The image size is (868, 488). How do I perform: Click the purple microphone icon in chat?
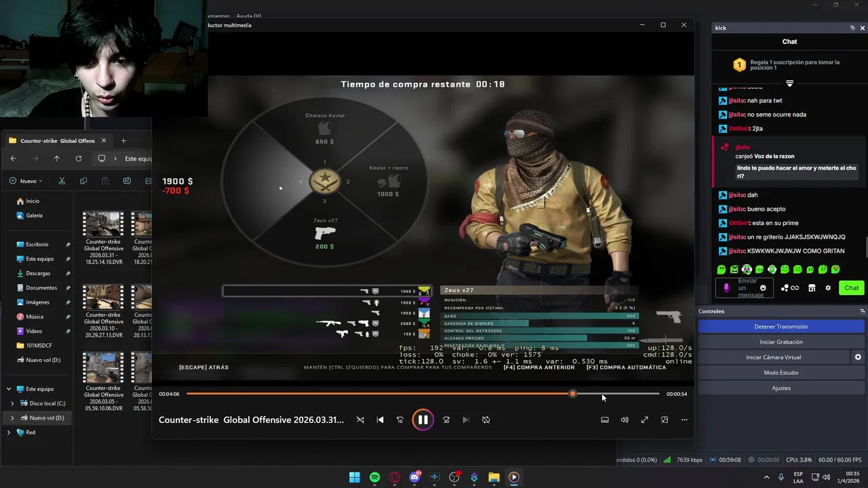coord(726,288)
